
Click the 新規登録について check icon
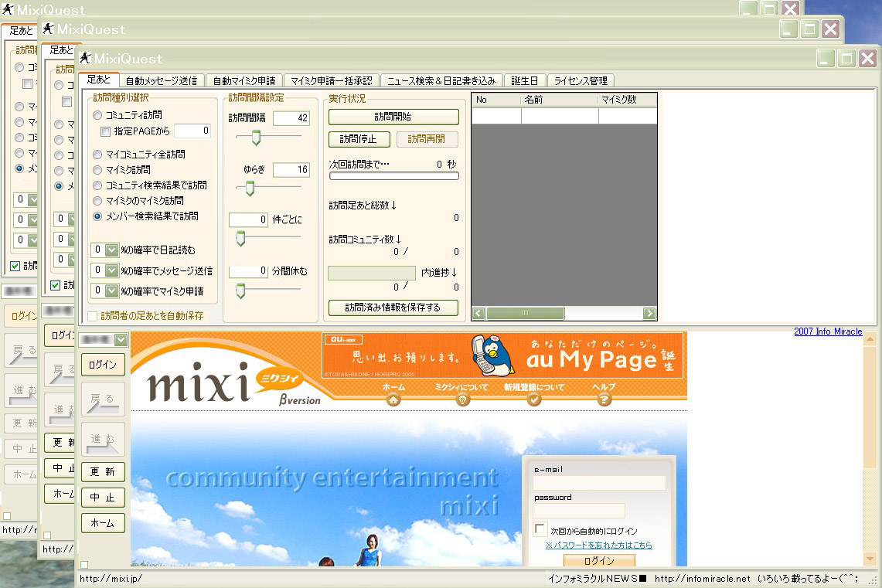pyautogui.click(x=534, y=399)
